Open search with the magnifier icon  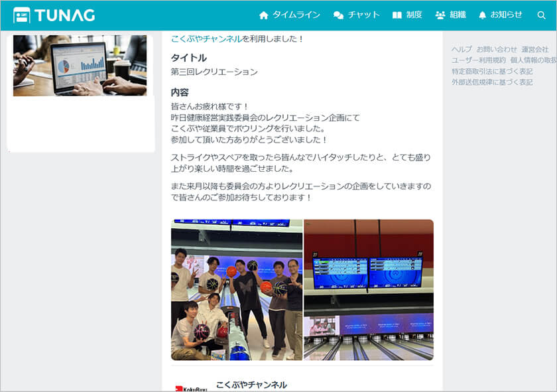(541, 15)
